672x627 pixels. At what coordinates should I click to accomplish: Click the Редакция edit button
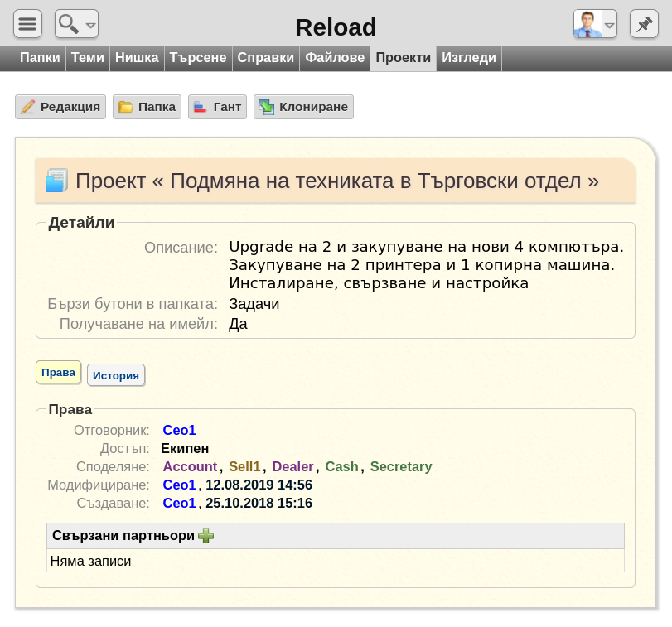pos(60,107)
